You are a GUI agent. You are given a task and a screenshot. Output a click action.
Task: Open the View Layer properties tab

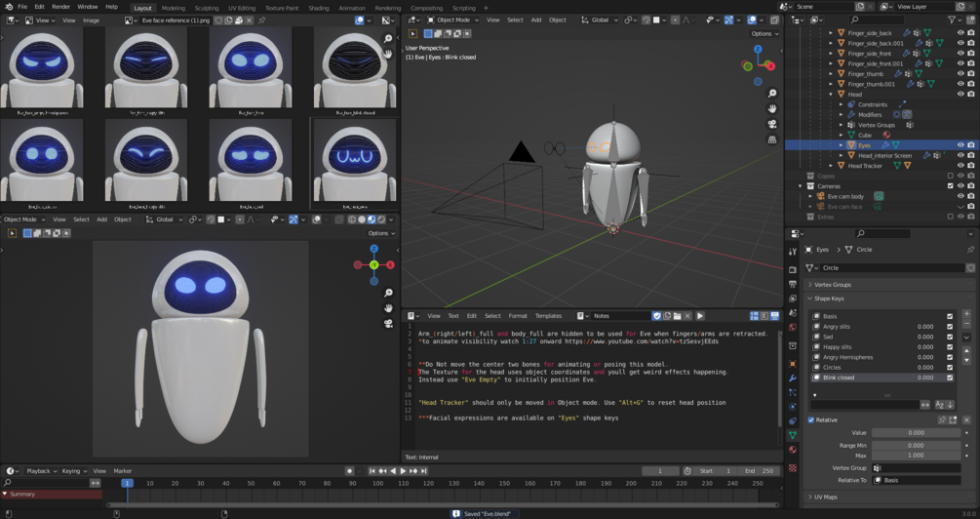793,299
